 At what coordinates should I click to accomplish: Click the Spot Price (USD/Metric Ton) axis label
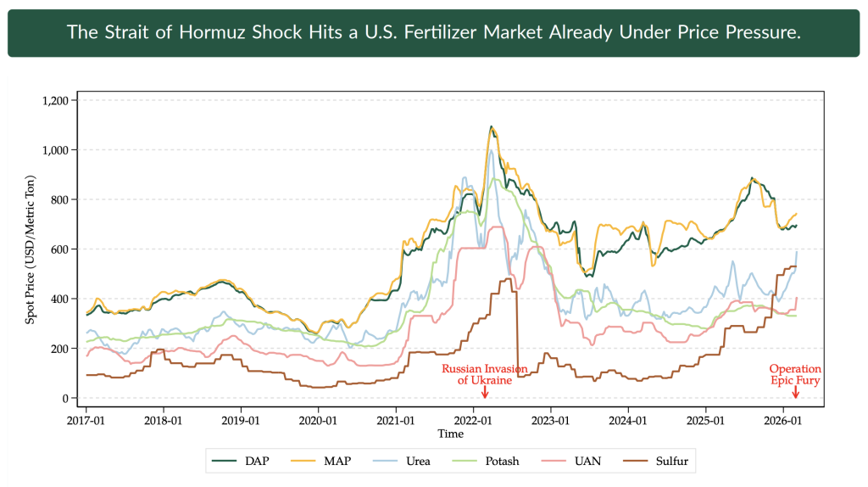[x=31, y=249]
